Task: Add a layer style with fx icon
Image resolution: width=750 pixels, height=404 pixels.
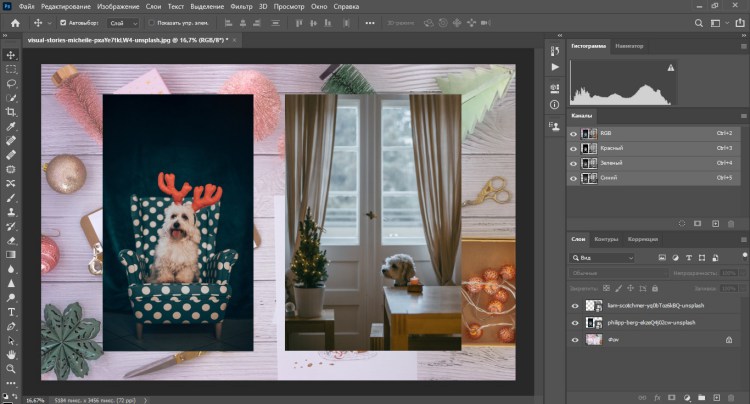Action: tap(657, 397)
